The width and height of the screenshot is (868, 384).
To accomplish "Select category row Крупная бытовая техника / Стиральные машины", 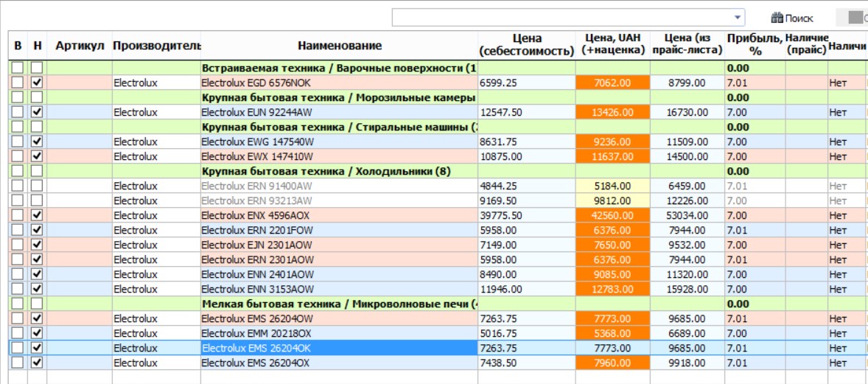I will click(x=339, y=127).
